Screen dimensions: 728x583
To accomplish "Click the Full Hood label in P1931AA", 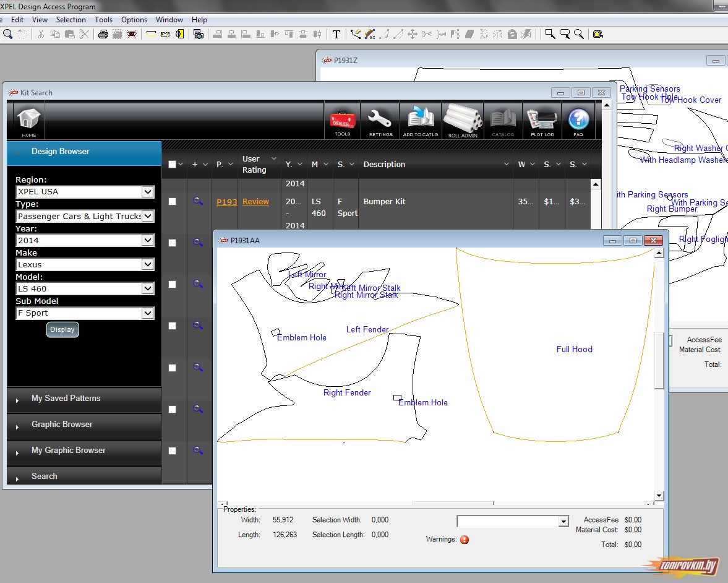I will [575, 349].
